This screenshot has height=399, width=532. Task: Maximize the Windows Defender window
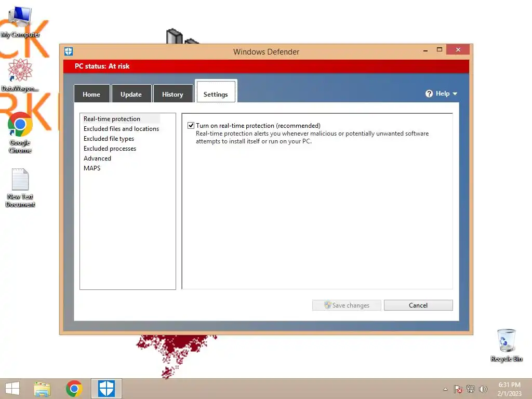[x=440, y=49]
